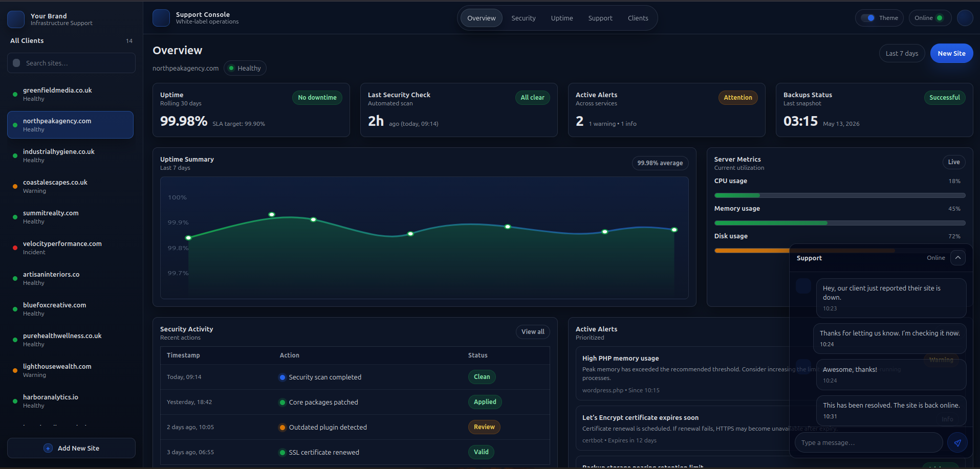
Task: Collapse the Support chat panel chevron
Action: coord(958,258)
